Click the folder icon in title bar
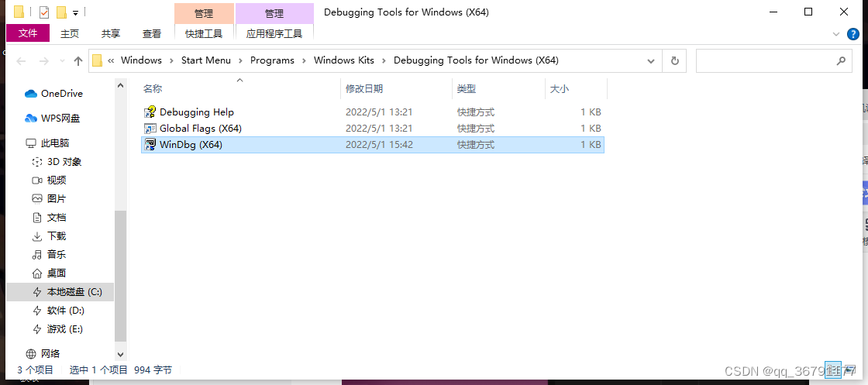 pos(19,12)
